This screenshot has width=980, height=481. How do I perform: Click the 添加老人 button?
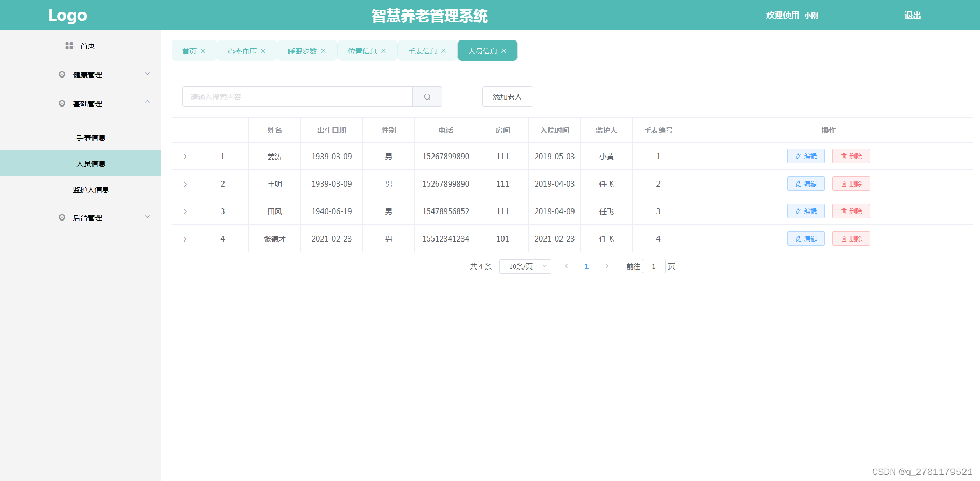pos(507,96)
